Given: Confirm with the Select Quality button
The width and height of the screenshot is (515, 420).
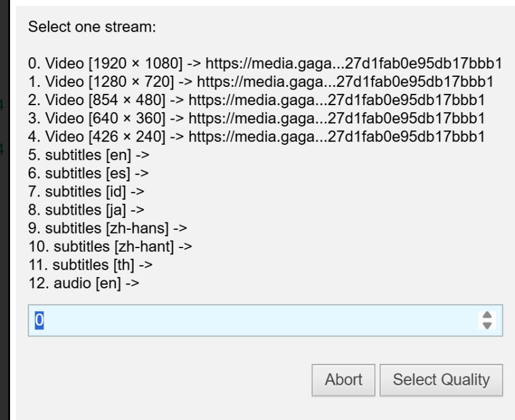Looking at the screenshot, I should click(441, 380).
